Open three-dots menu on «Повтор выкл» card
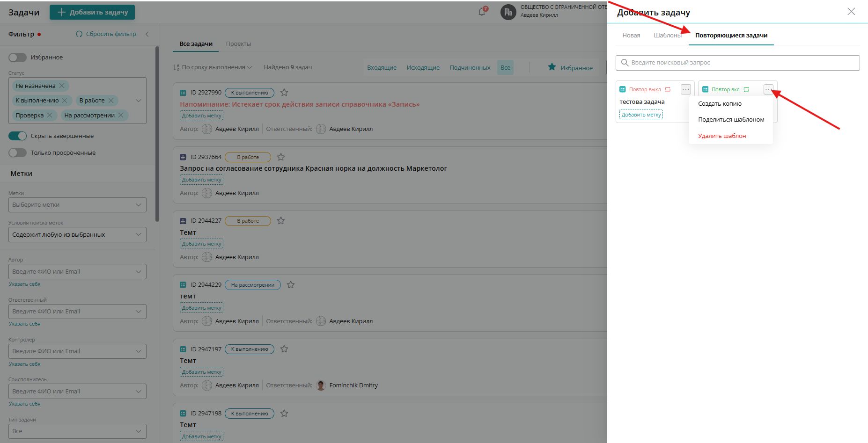 [x=686, y=89]
